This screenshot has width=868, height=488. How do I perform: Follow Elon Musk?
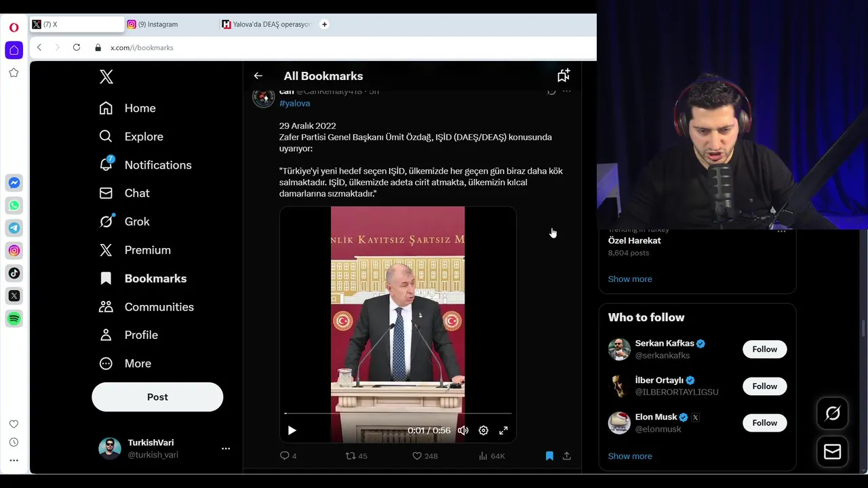pyautogui.click(x=764, y=423)
